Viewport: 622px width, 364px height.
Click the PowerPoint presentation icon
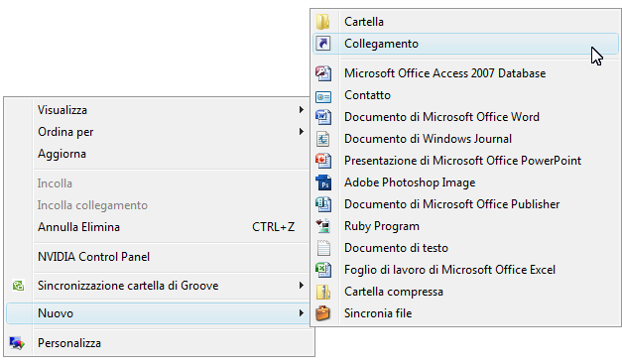click(x=322, y=161)
